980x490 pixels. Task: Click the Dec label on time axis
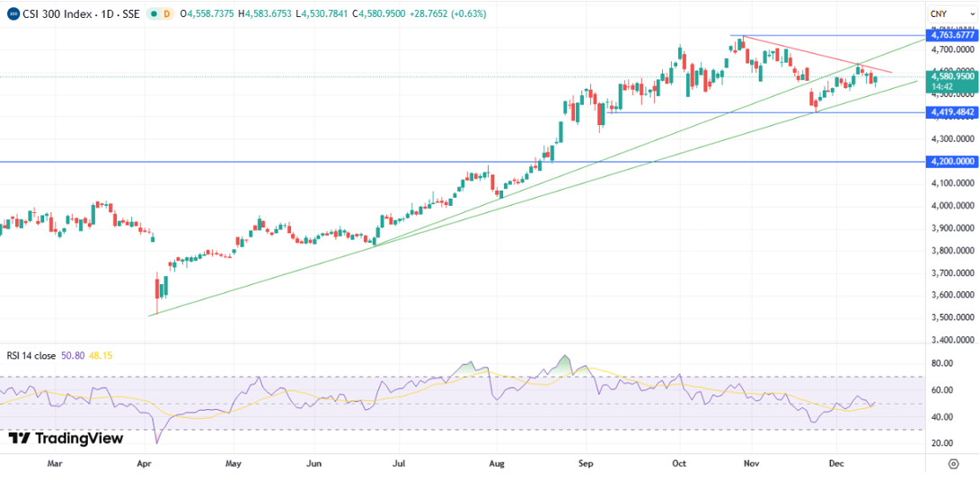pyautogui.click(x=836, y=464)
